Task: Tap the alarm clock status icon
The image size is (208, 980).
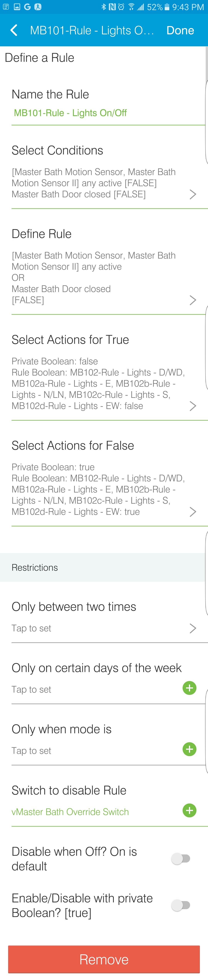Action: (x=121, y=7)
